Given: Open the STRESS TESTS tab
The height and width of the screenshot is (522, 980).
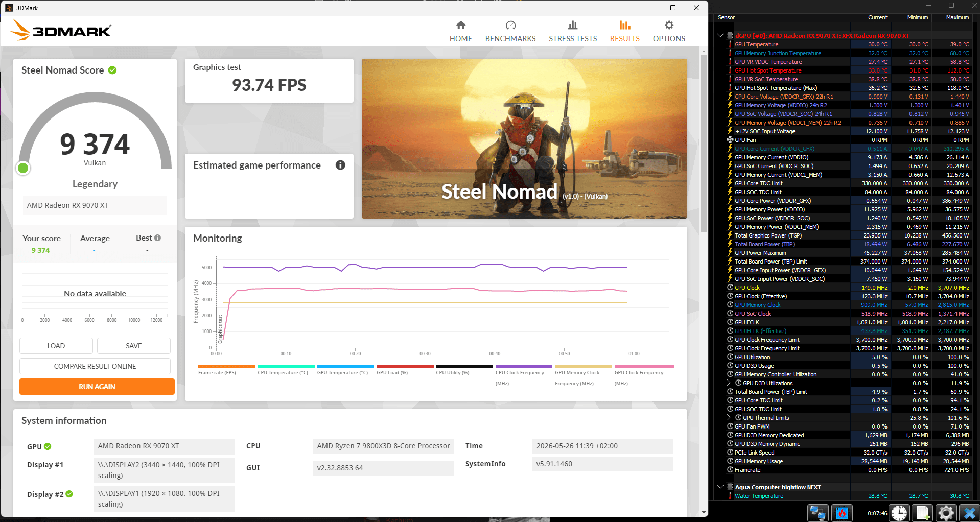Looking at the screenshot, I should pyautogui.click(x=573, y=31).
